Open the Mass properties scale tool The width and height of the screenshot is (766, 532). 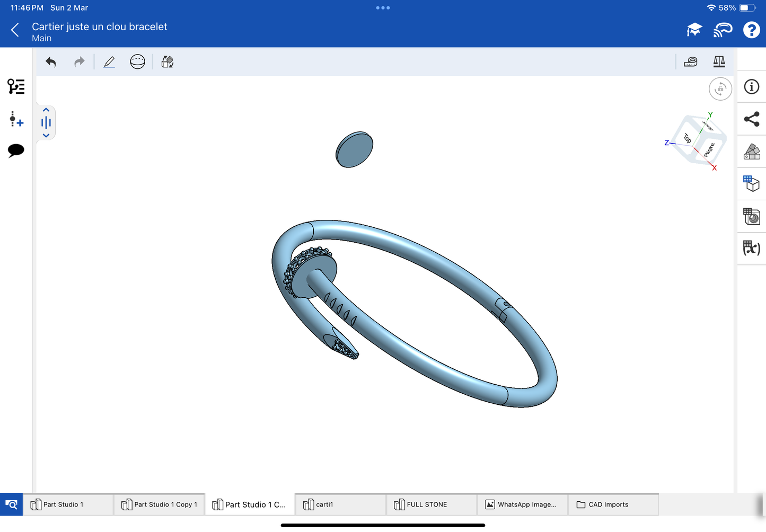point(719,62)
